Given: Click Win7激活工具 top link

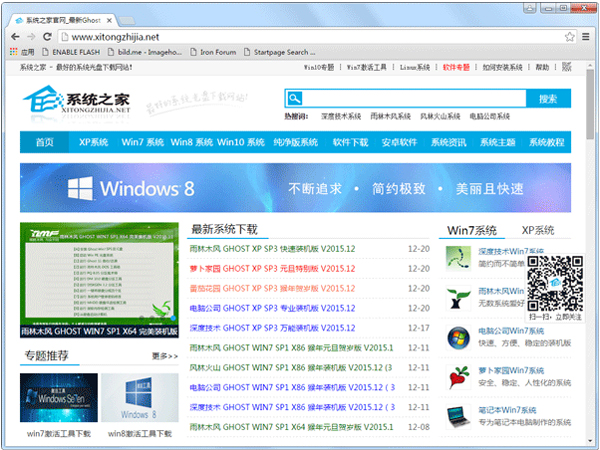Looking at the screenshot, I should click(x=366, y=67).
